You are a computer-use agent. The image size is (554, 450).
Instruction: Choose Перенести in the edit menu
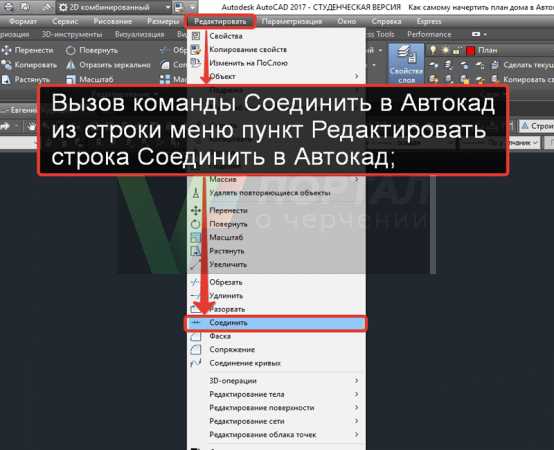point(276,211)
